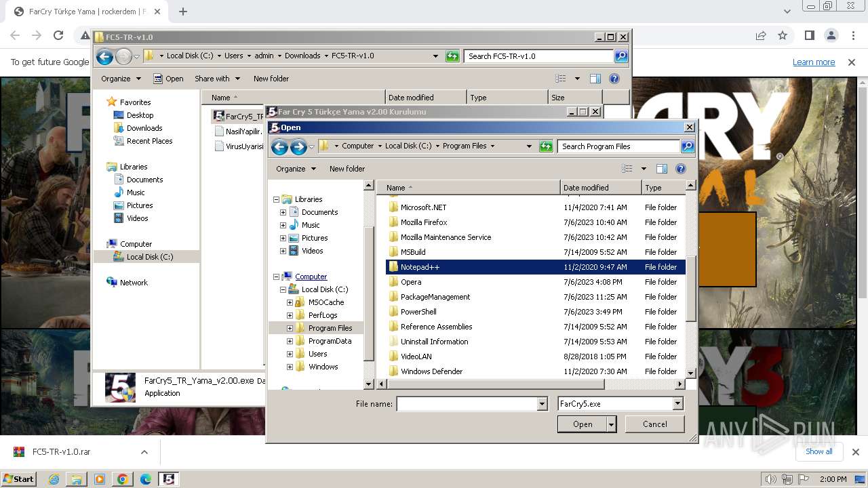
Task: Reload the Chrome page
Action: pos(58,36)
